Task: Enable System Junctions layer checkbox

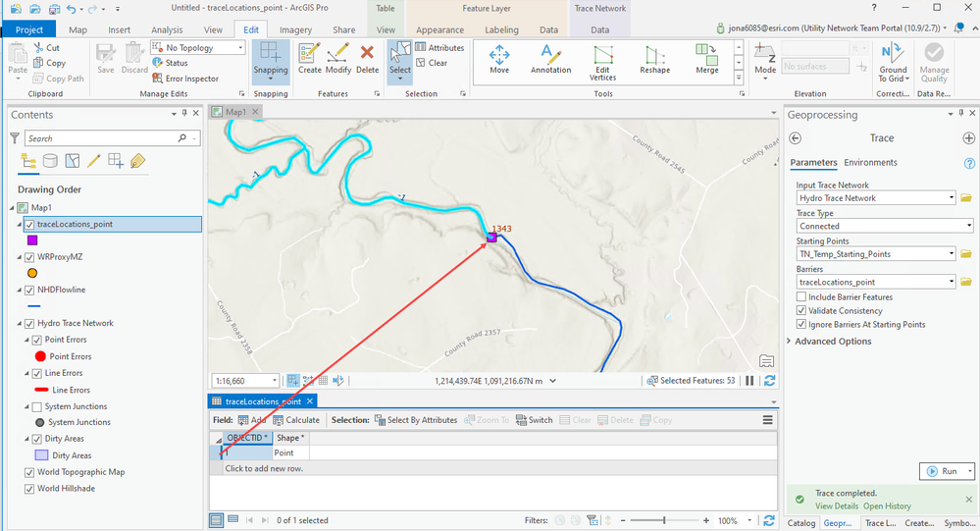Action: pyautogui.click(x=37, y=406)
